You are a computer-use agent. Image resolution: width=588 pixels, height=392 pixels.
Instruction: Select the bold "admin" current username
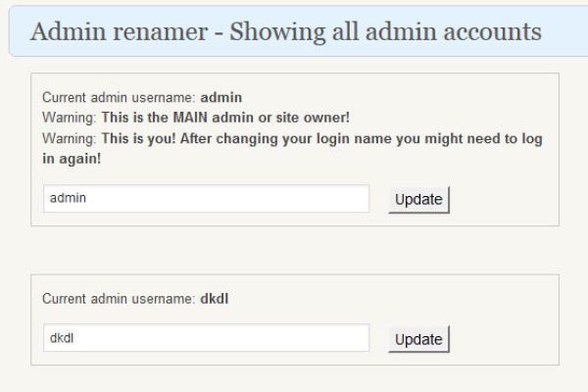coord(220,98)
